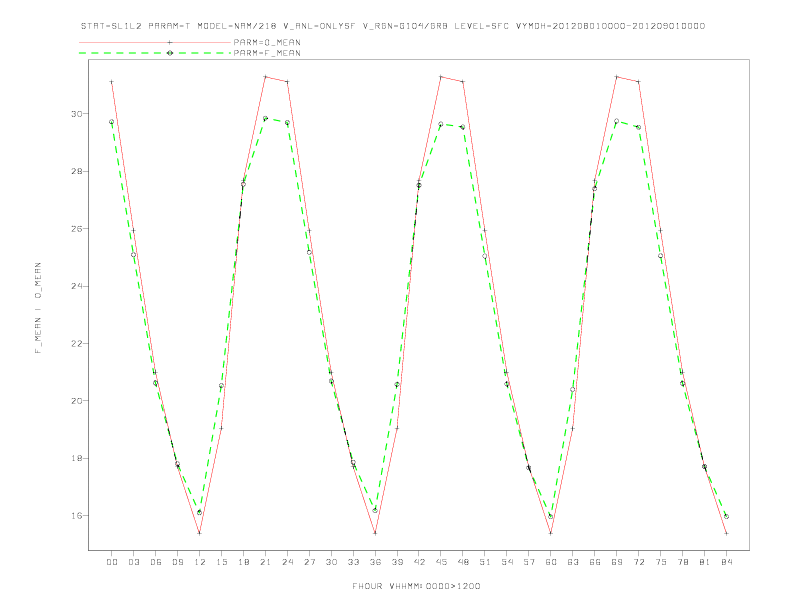Click y-axis tick label 18
This screenshot has width=792, height=612.
coord(76,458)
